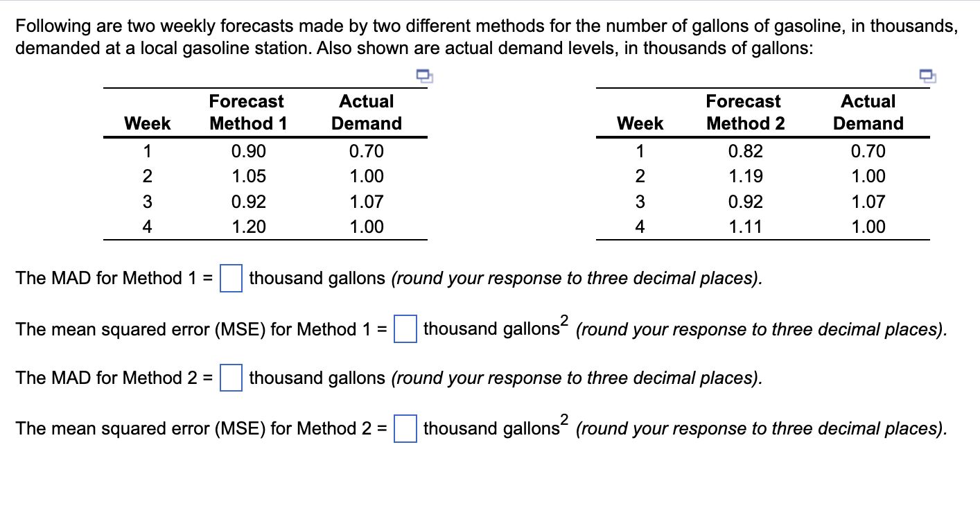980x517 pixels.
Task: Click the copy icon above Method 1 table
Action: (x=423, y=75)
